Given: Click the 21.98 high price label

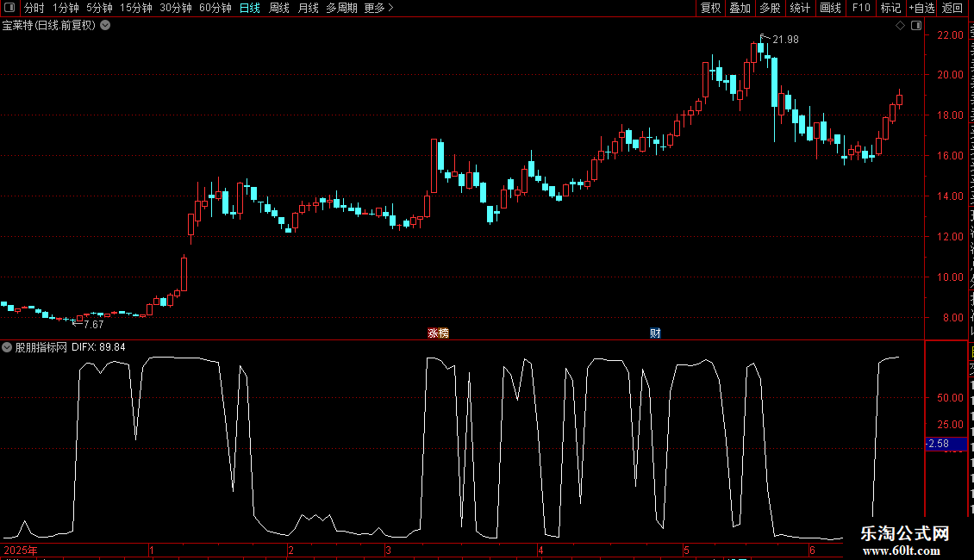Looking at the screenshot, I should (785, 39).
